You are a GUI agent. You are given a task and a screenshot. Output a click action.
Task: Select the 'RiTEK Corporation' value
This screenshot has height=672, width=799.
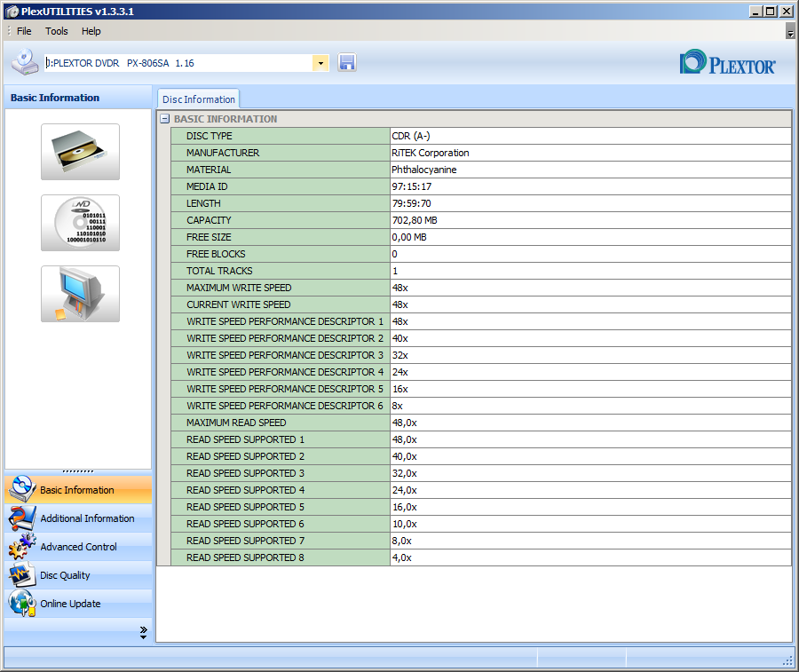tap(430, 153)
